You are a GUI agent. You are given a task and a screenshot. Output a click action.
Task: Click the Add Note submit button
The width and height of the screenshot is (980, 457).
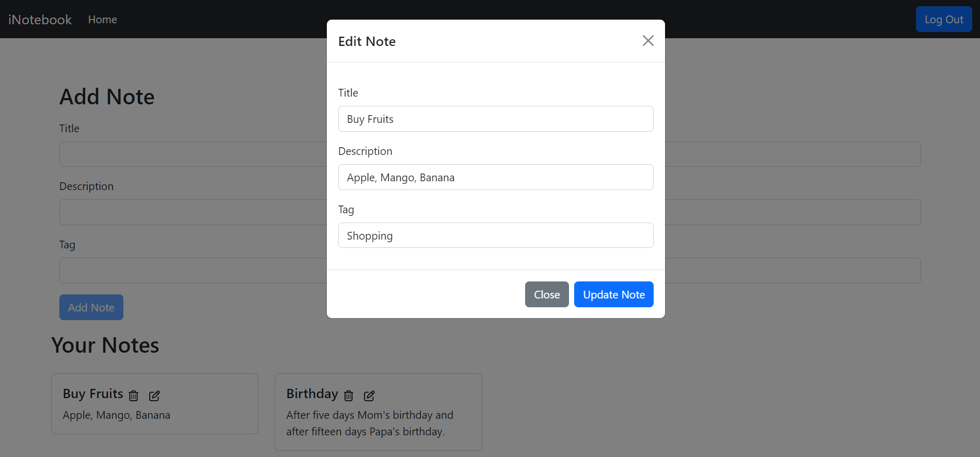pyautogui.click(x=91, y=307)
